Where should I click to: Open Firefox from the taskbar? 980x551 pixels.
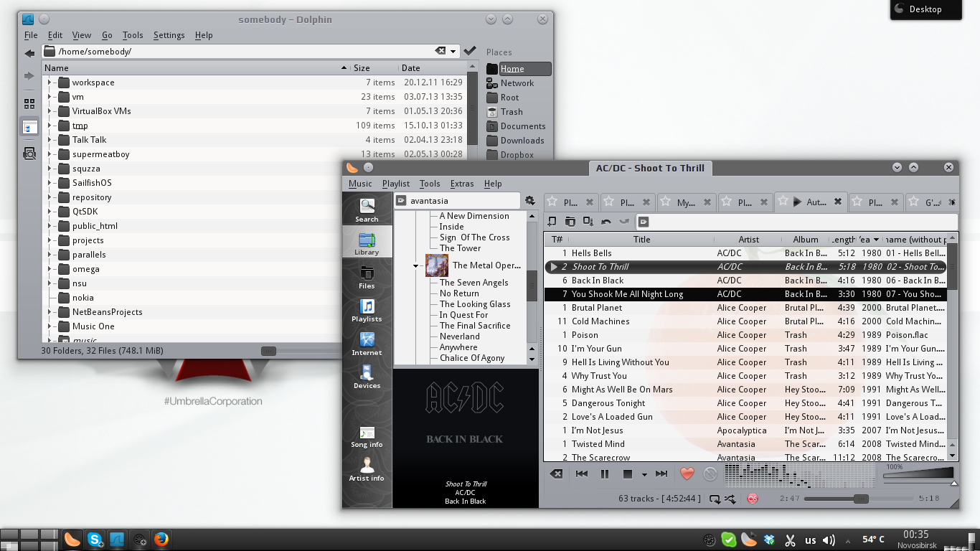click(x=161, y=540)
